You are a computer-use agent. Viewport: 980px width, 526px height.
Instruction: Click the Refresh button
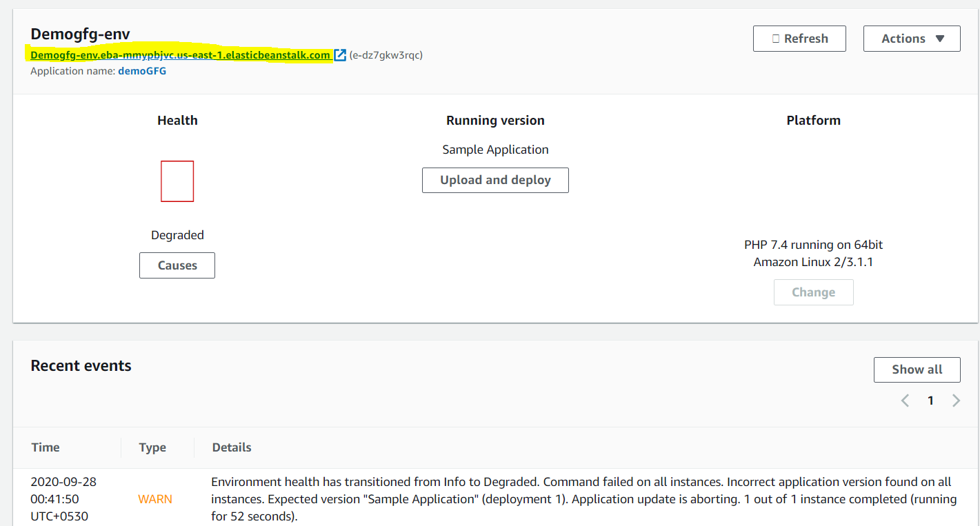pyautogui.click(x=799, y=39)
